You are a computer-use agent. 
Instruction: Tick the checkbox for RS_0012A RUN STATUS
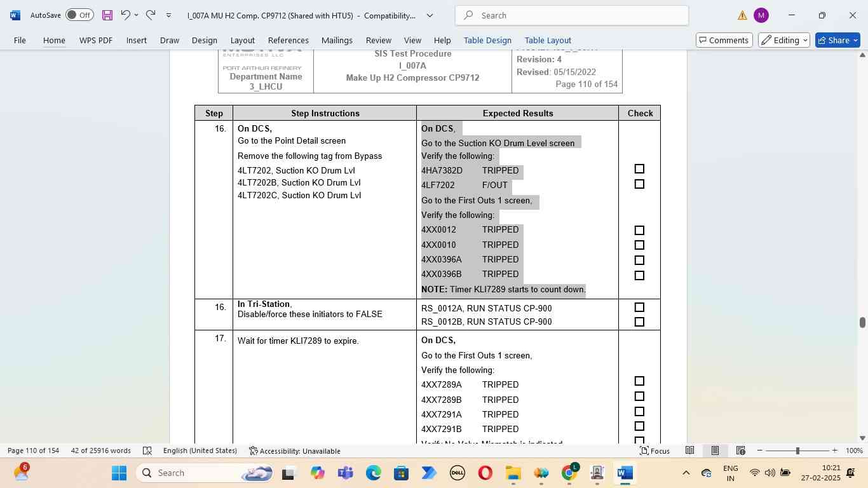(639, 308)
